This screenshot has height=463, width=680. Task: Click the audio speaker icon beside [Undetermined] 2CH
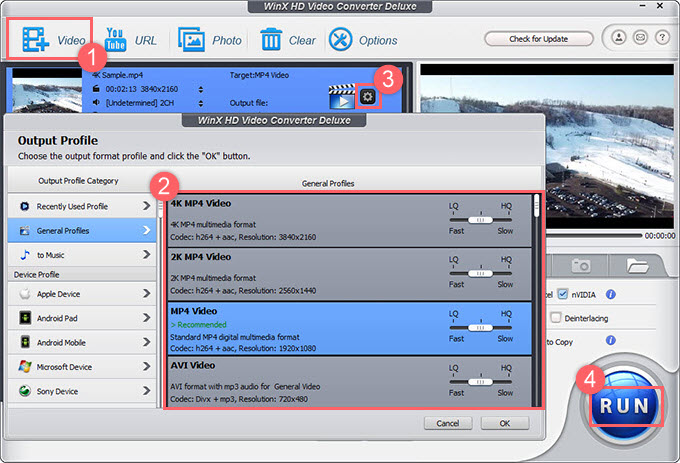96,102
